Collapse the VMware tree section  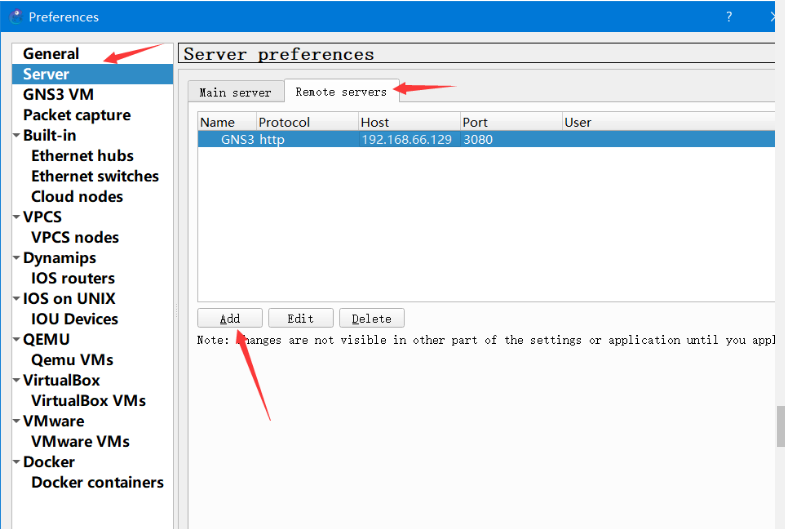(x=17, y=421)
